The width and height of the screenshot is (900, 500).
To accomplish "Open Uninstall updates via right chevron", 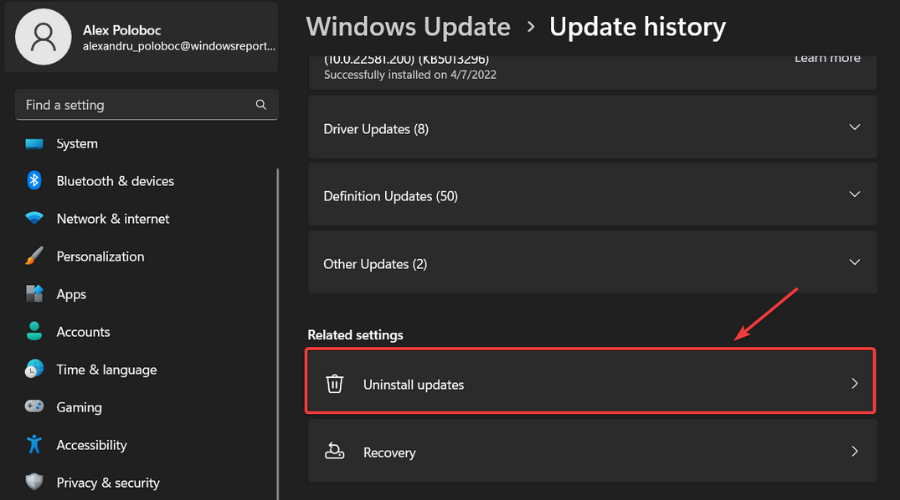I will [x=855, y=383].
